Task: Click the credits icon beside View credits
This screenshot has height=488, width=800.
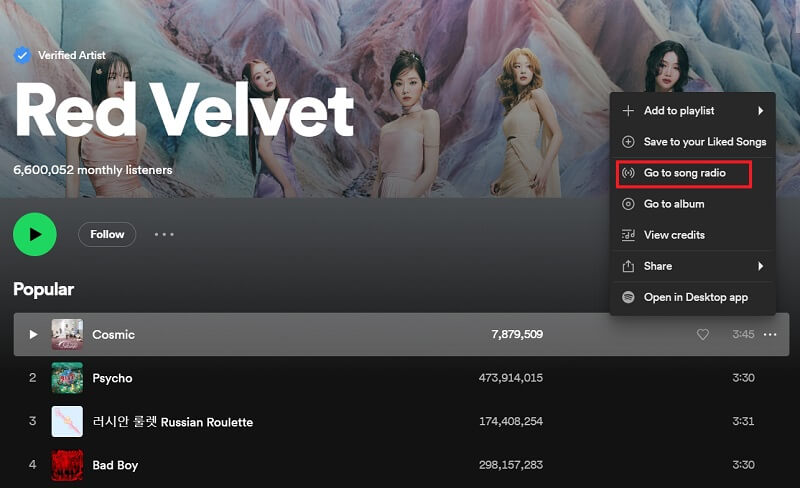Action: click(628, 235)
